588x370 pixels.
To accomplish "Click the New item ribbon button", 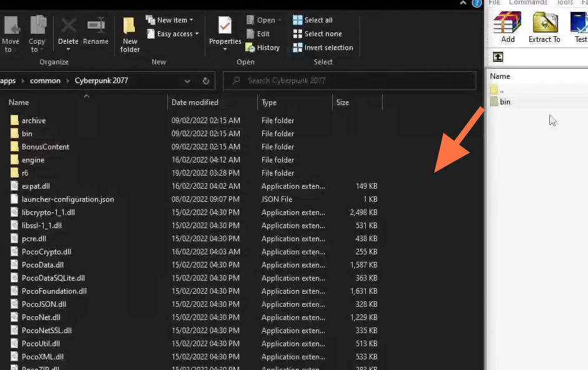I will point(170,20).
